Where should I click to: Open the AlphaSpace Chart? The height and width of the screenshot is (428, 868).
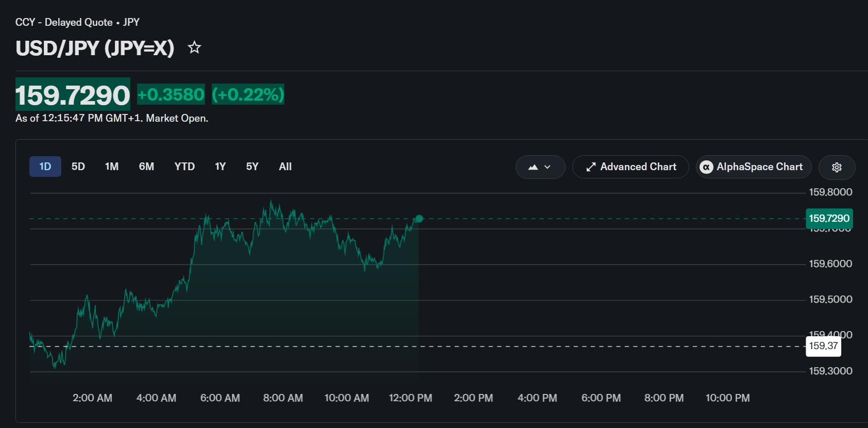pos(754,167)
